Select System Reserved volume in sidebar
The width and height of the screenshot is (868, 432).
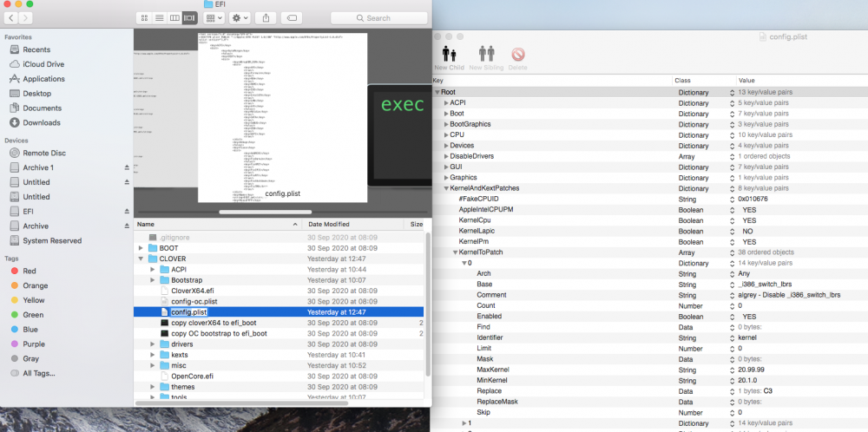coord(52,240)
